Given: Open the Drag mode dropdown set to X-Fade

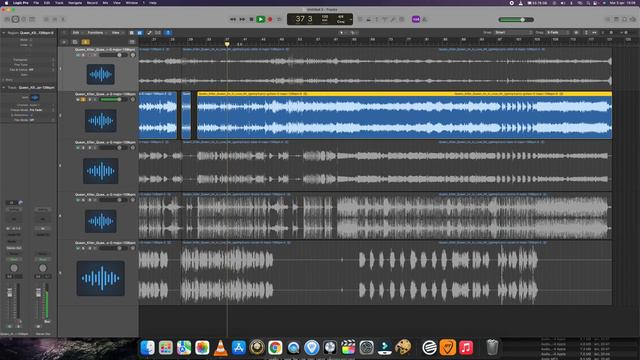Looking at the screenshot, I should [x=557, y=32].
